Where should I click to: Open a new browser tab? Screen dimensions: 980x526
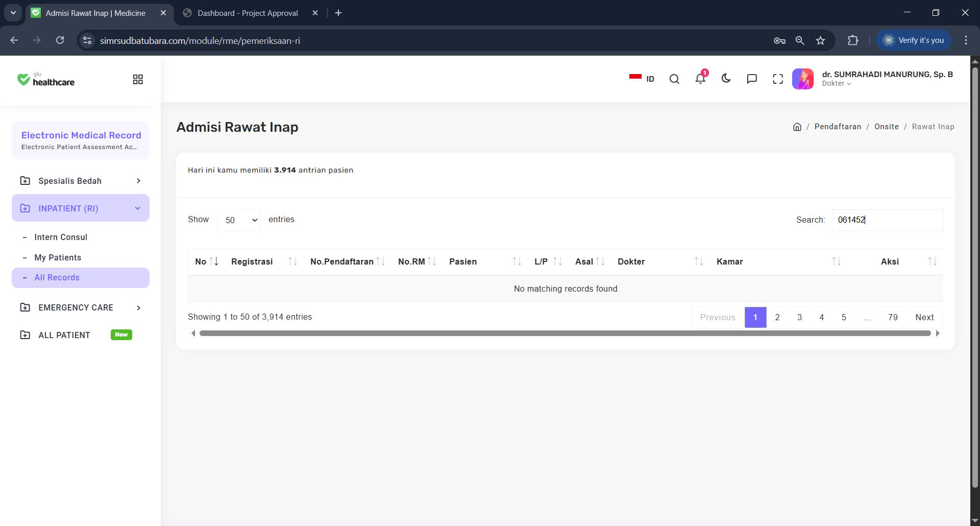click(338, 13)
